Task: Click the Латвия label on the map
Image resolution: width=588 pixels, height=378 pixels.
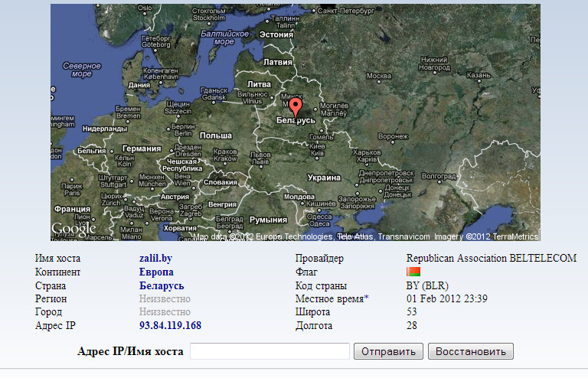Action: click(x=277, y=62)
